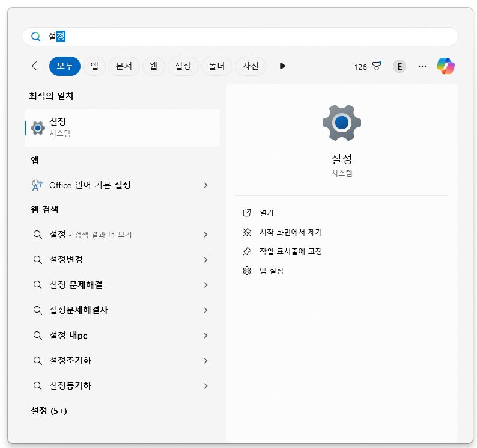Click search icon next to 설정변경

click(x=37, y=260)
